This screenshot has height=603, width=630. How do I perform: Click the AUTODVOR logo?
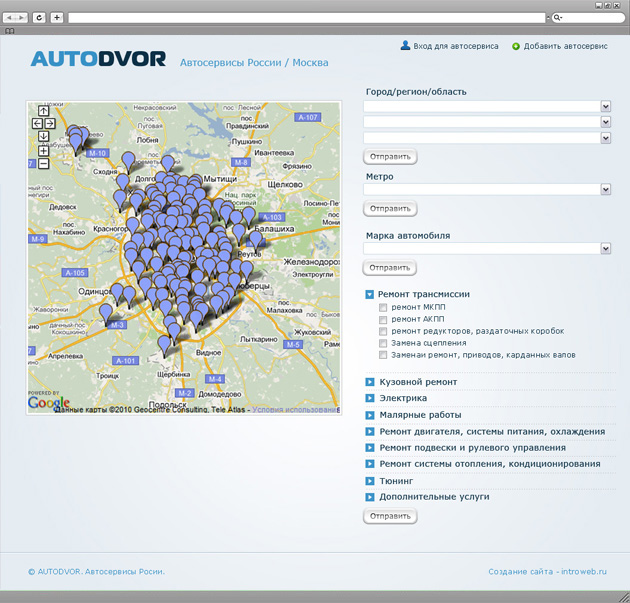click(x=98, y=59)
